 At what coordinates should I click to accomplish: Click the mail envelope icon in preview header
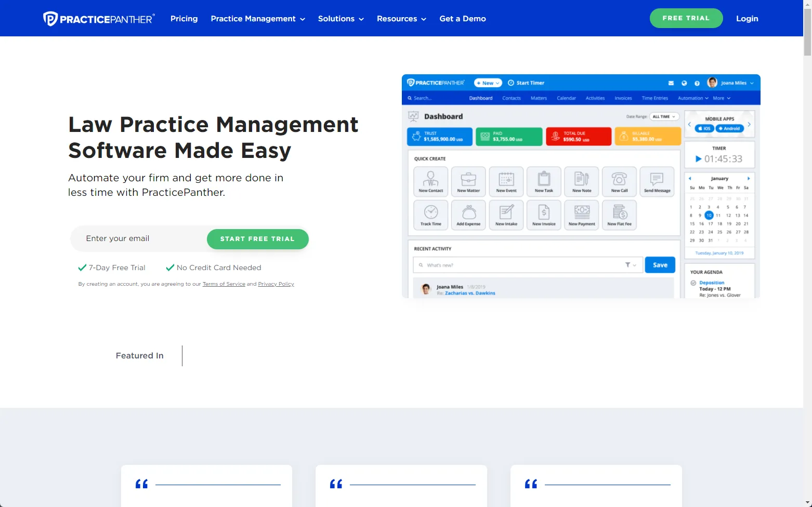point(671,83)
